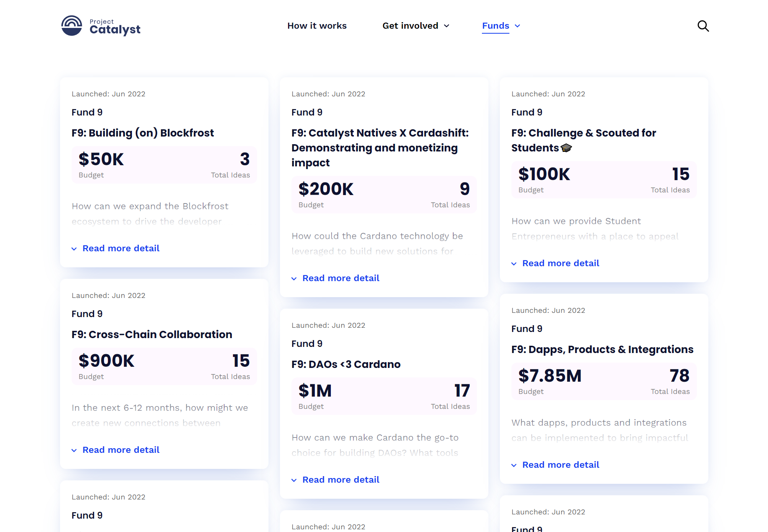Select the F9: Cross-Chain Collaboration title

(152, 334)
